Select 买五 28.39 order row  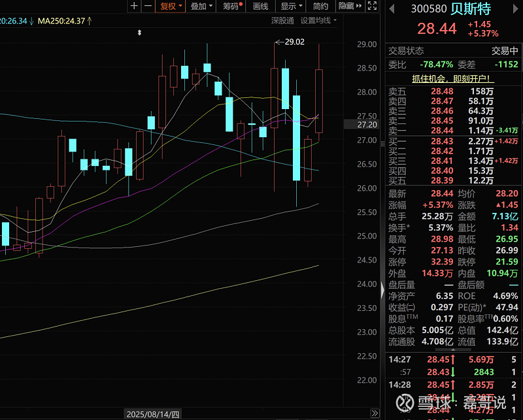453,180
